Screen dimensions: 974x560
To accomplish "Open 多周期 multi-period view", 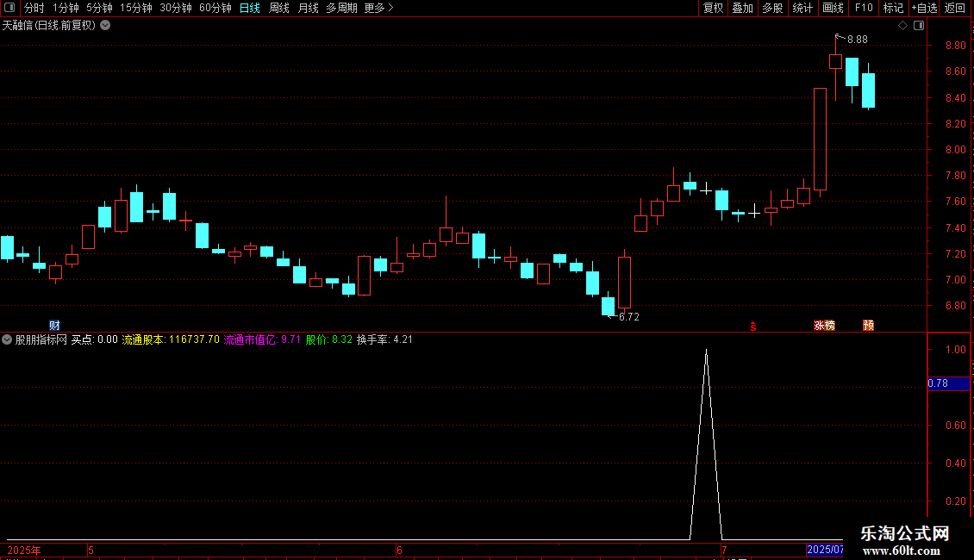I will [341, 8].
